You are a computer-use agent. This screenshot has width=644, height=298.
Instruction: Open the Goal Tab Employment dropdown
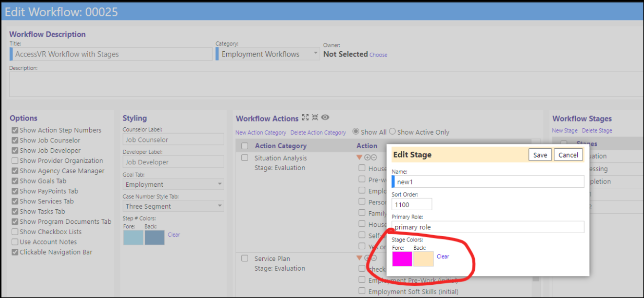(x=173, y=184)
